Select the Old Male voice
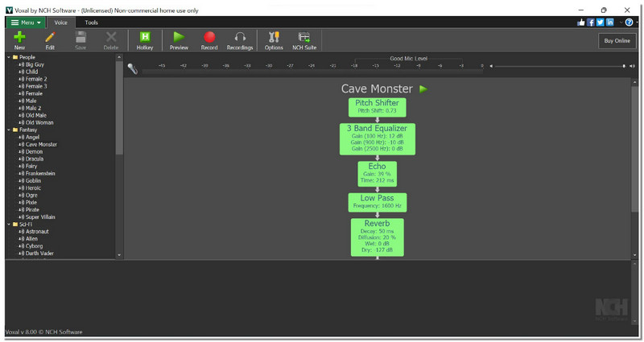Viewport: 644px width, 342px height. pos(35,115)
